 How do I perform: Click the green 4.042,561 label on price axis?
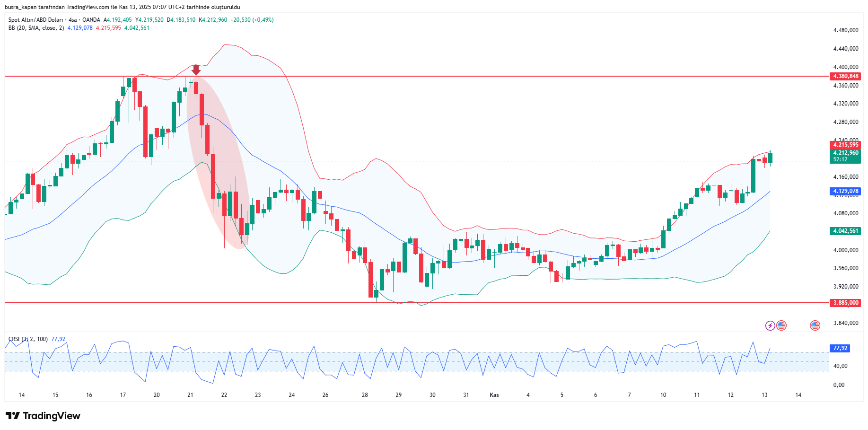click(845, 231)
